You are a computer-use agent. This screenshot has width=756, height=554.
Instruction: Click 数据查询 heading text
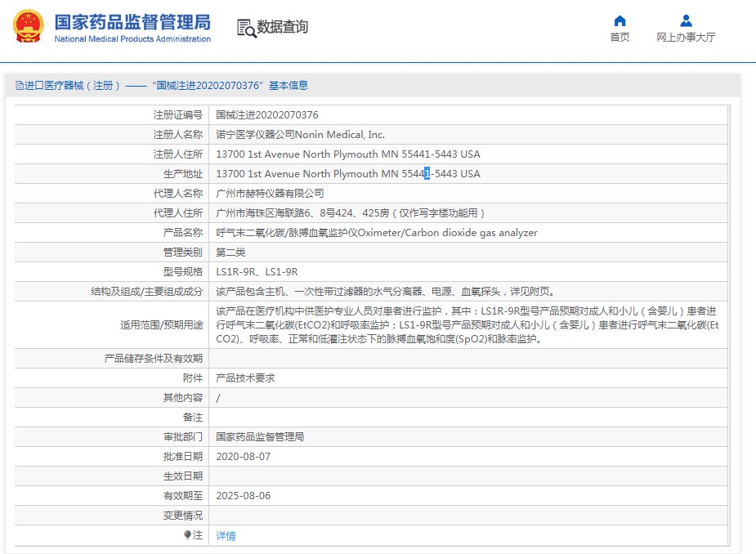pos(282,27)
